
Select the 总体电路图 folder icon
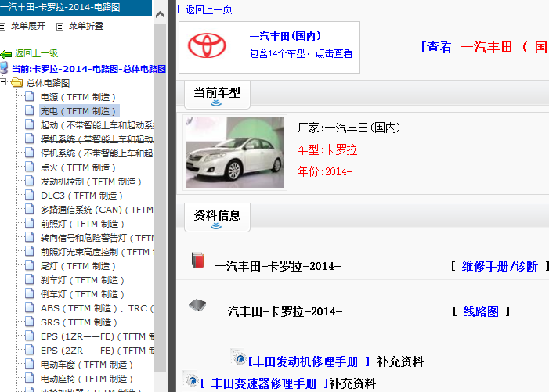pos(16,83)
